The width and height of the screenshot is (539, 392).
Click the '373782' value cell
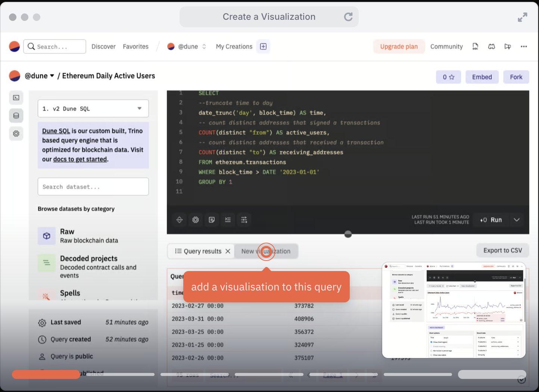point(304,306)
